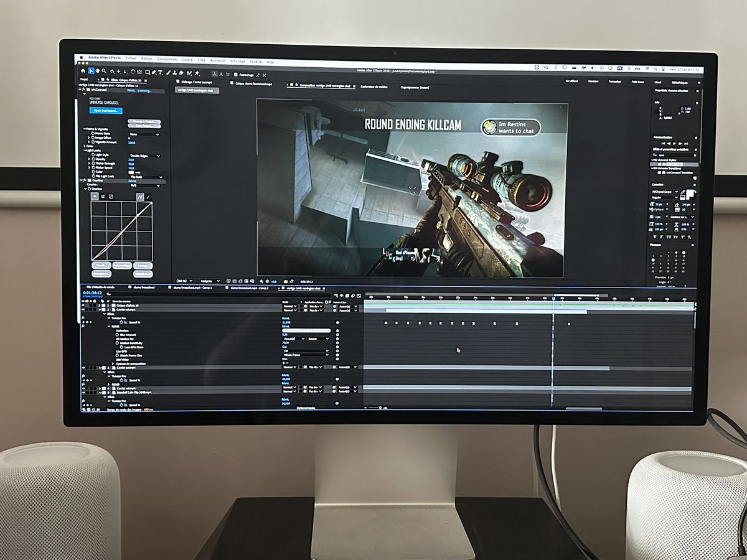Toggle stopwatch for Speed % under layer 2

121,322
